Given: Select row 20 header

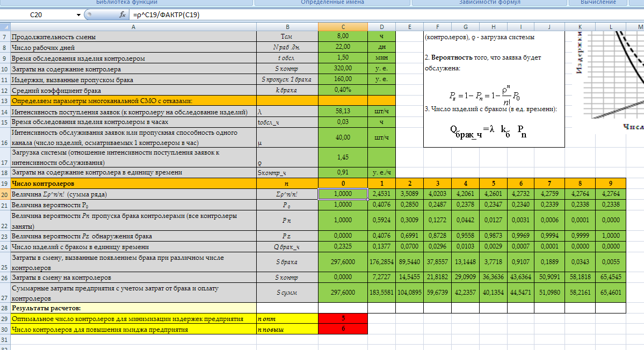Looking at the screenshot, I should (x=5, y=194).
